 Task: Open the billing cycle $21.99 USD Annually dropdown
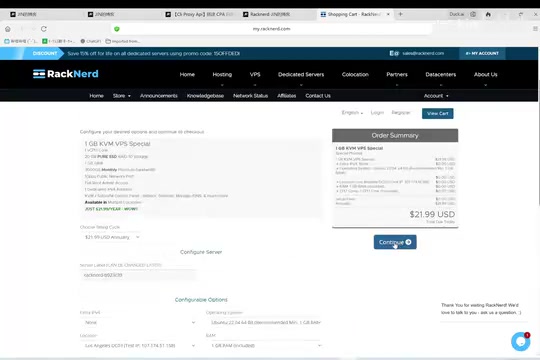110,237
